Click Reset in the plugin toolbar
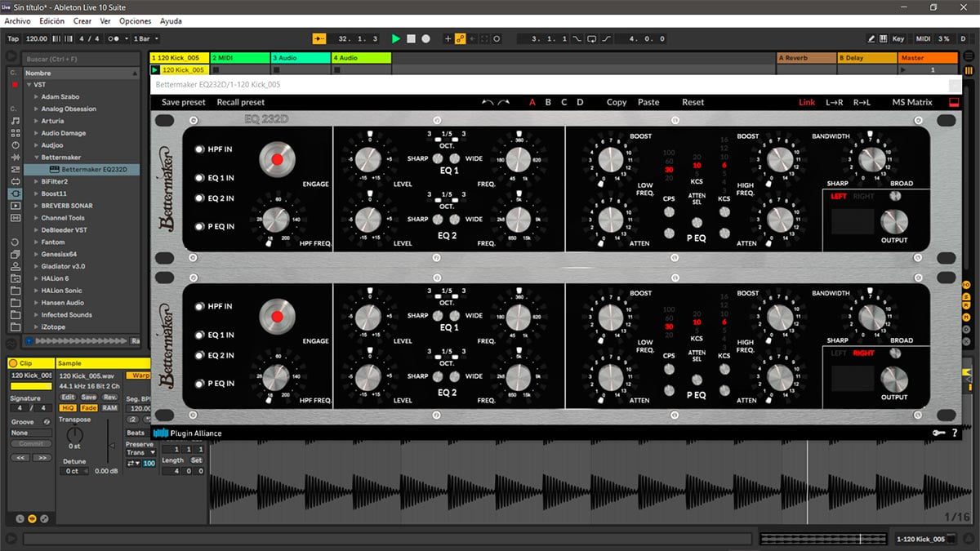980x551 pixels. tap(693, 102)
